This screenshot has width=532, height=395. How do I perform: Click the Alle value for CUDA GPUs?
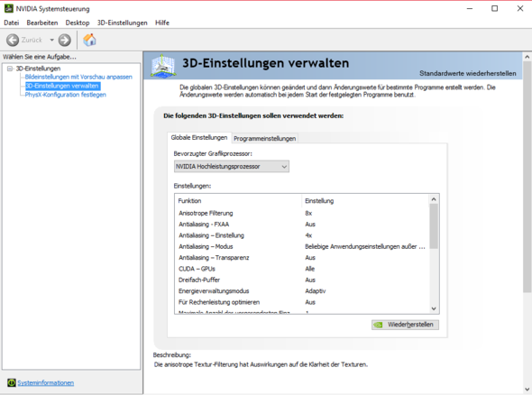pyautogui.click(x=310, y=269)
